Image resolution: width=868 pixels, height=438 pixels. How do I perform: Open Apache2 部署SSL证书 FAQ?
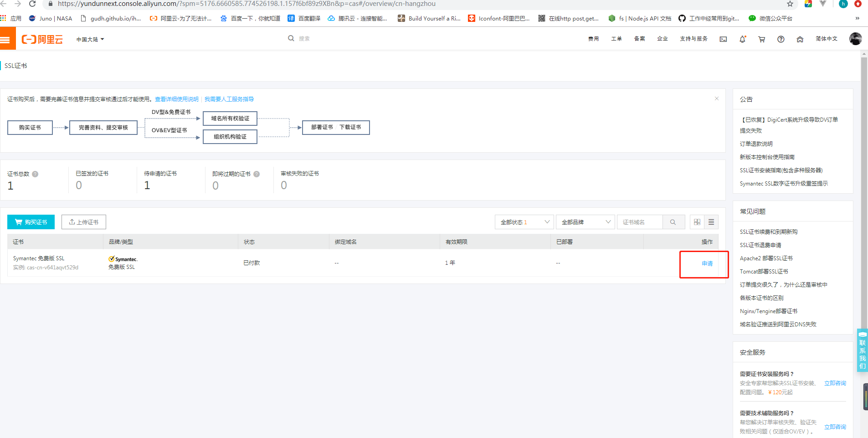point(766,258)
